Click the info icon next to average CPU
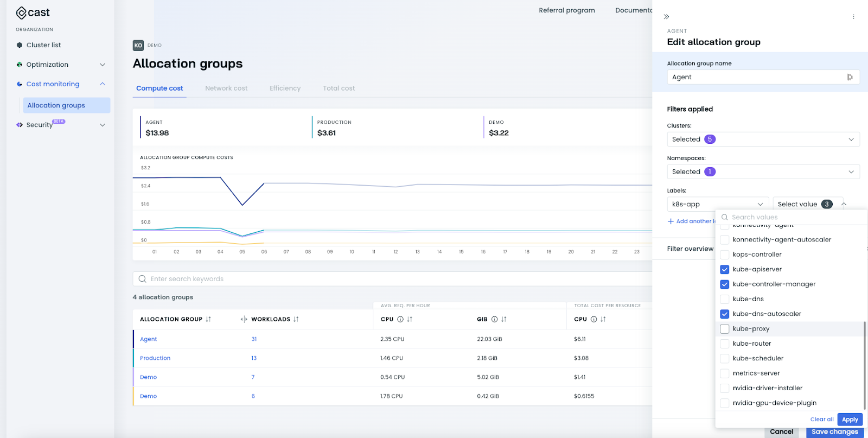 (x=400, y=319)
